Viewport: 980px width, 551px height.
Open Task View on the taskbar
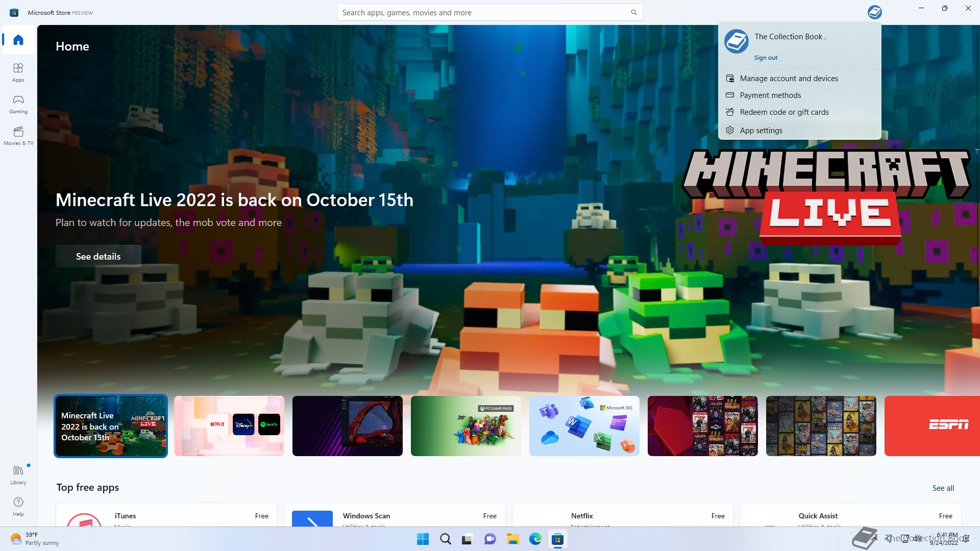(x=468, y=539)
